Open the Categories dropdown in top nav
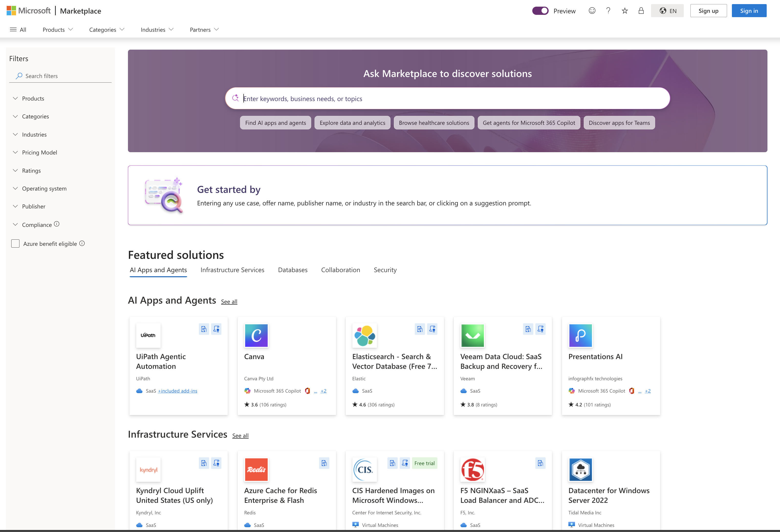The image size is (780, 532). [x=107, y=29]
